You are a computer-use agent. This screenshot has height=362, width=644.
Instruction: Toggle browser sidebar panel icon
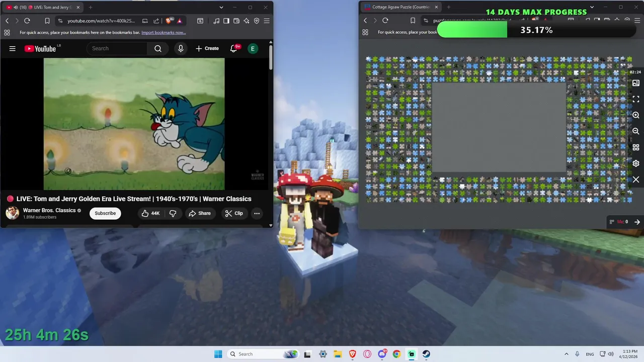tap(226, 21)
